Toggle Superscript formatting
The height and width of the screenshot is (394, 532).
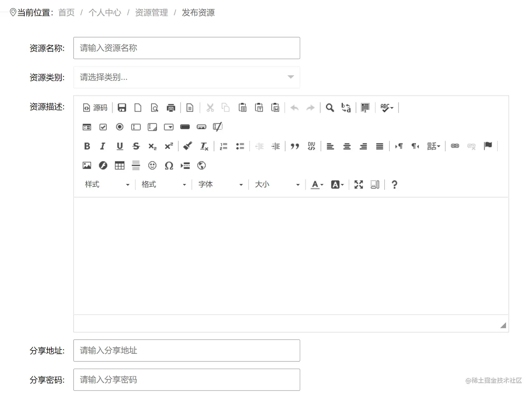coord(169,146)
